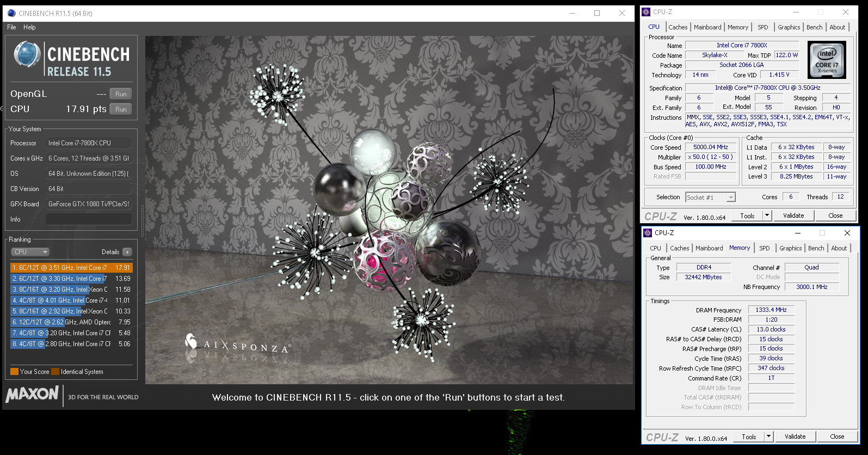Click the Cinebench globe logo in sidebar
This screenshot has width=868, height=455.
27,54
